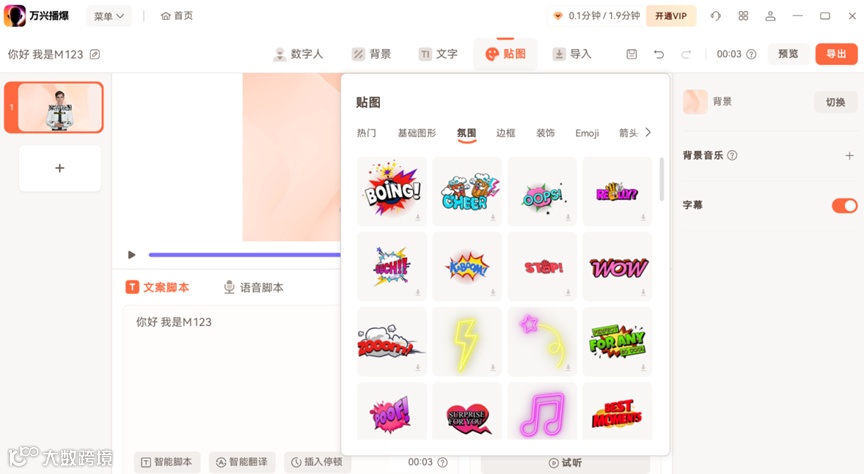Screen dimensions: 864x474
Task: Add background music with plus icon
Action: 849,155
